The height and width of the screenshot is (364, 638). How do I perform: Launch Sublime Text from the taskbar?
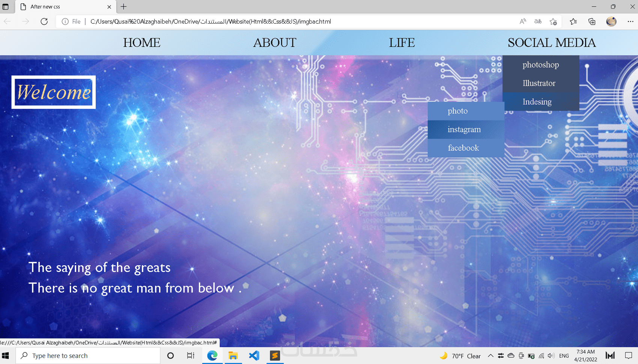click(x=275, y=355)
